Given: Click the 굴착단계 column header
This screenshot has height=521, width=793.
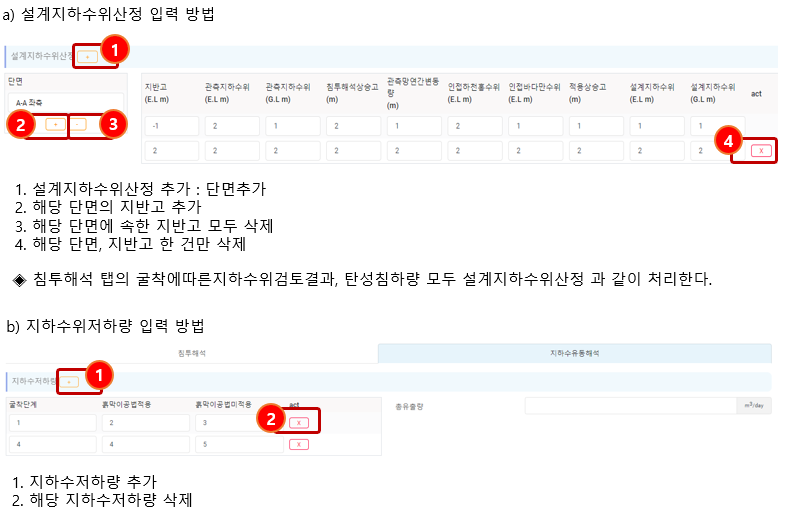Looking at the screenshot, I should (x=23, y=404).
